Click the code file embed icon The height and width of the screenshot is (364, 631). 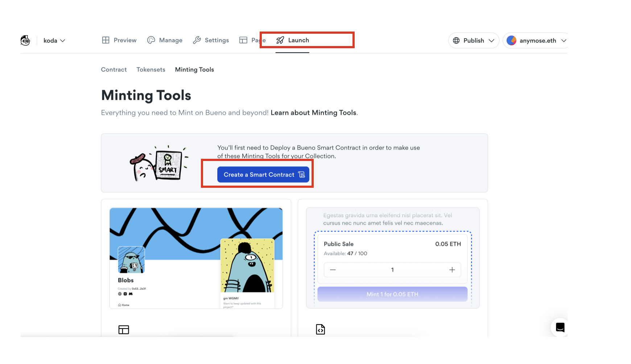point(320,329)
